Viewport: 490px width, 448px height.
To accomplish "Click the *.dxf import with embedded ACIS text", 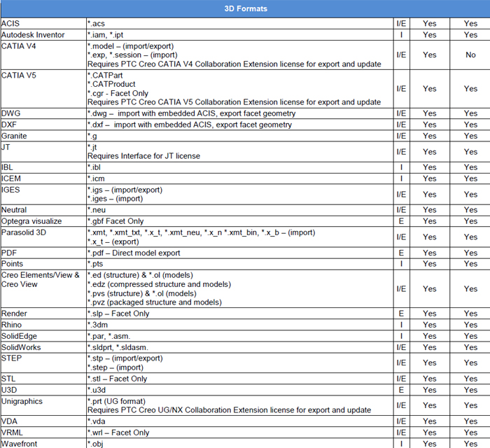I will (x=190, y=125).
